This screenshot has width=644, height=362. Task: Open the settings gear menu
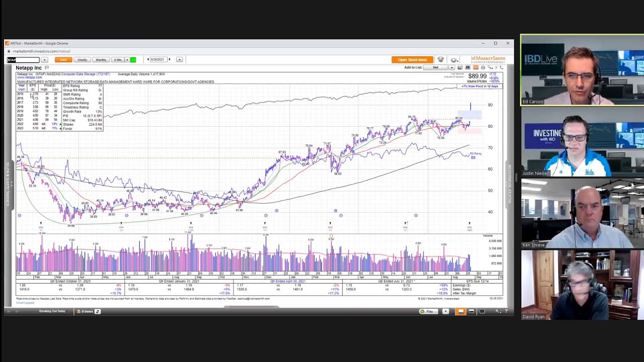click(x=454, y=60)
